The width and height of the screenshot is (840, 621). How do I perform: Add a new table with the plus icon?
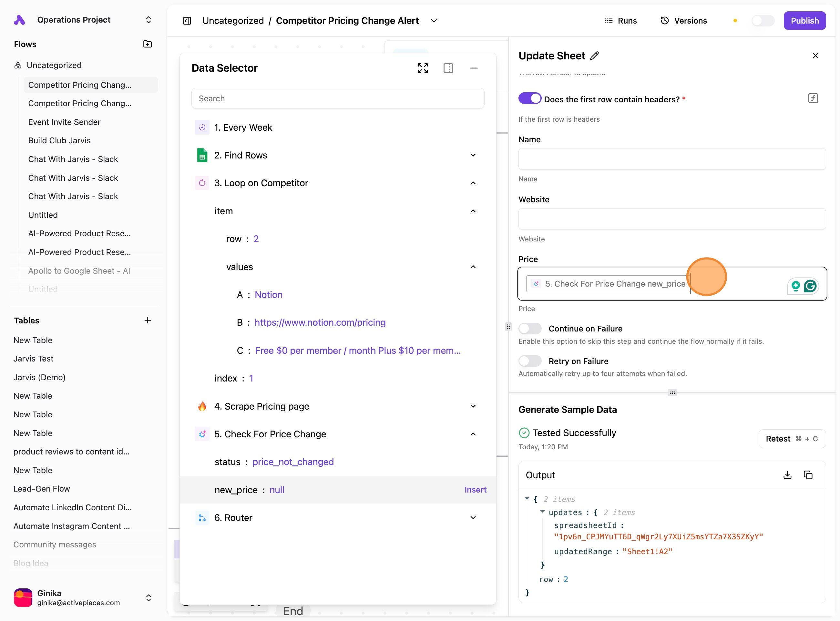coord(148,320)
